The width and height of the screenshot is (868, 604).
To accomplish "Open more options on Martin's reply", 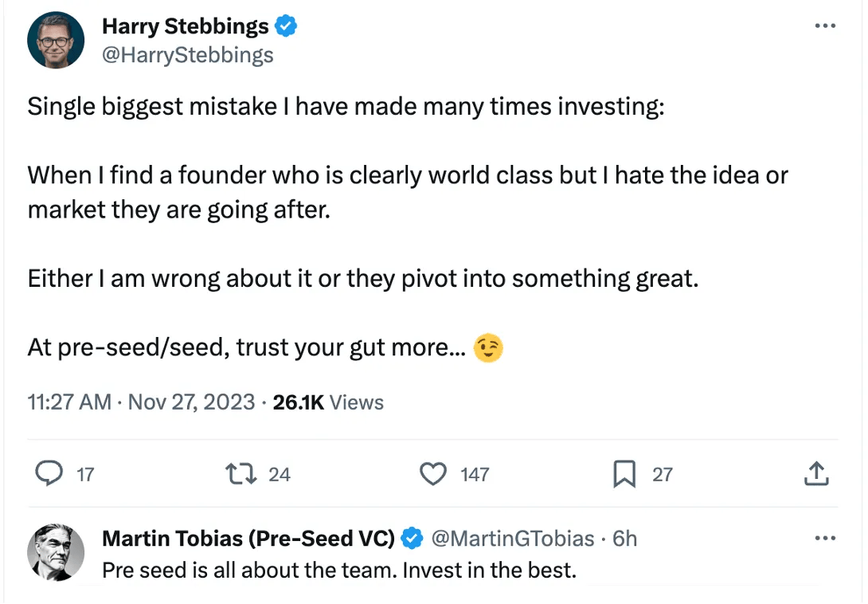I will pyautogui.click(x=826, y=539).
